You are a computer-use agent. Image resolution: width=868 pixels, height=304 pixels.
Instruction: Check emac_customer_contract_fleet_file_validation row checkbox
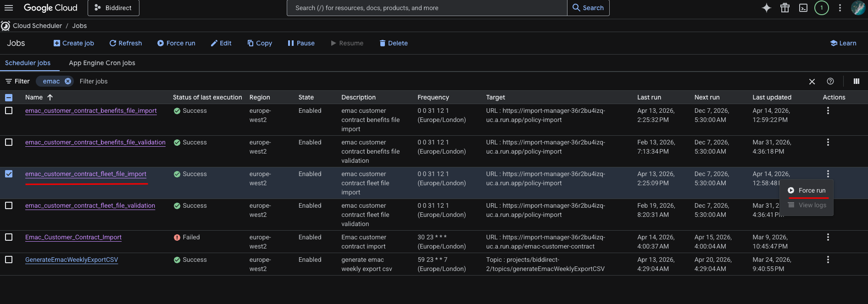(x=9, y=205)
